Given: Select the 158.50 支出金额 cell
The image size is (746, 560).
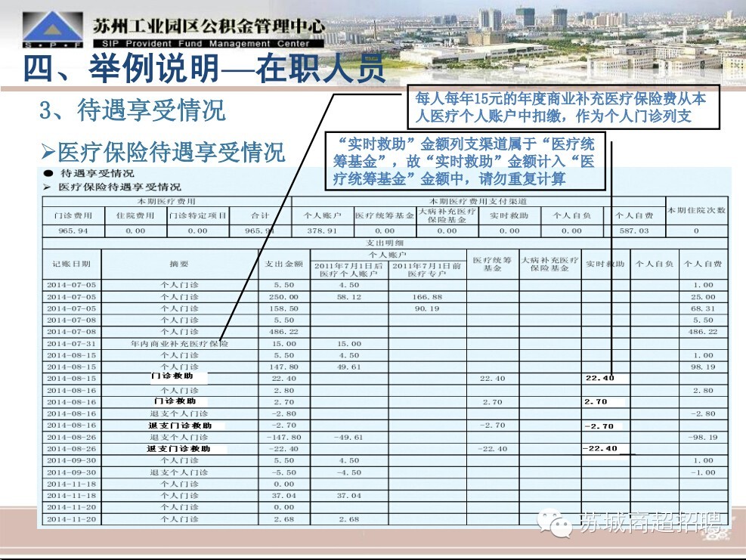Looking at the screenshot, I should (284, 309).
